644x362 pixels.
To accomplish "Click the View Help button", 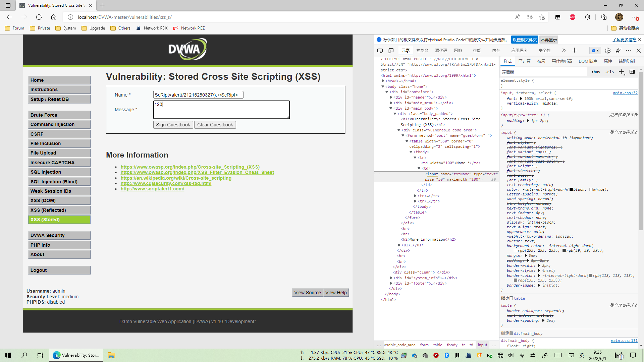I will [336, 293].
